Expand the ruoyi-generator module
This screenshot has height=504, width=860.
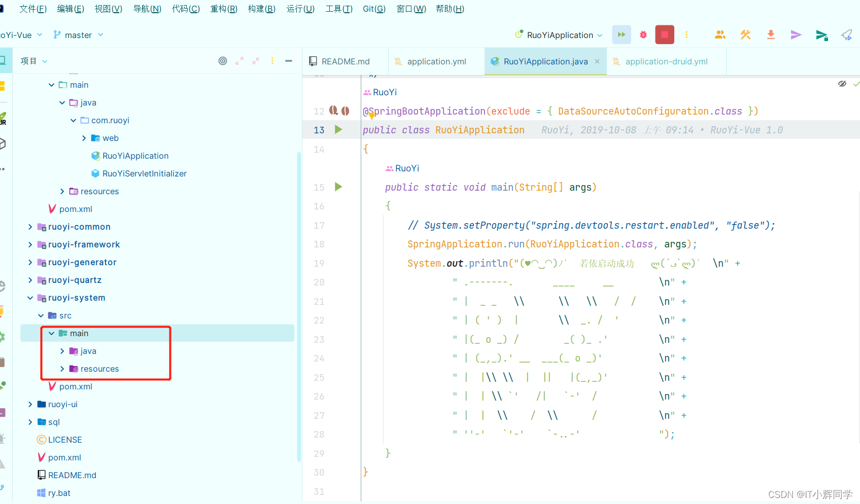tap(30, 262)
